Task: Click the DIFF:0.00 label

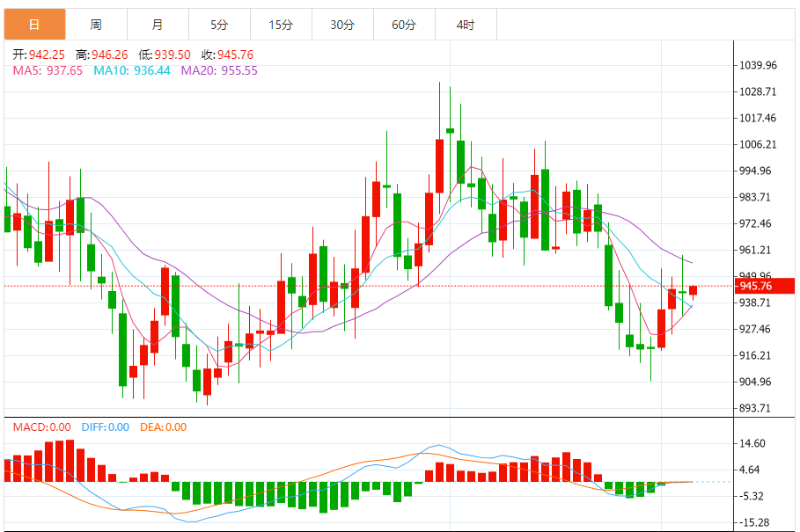Action: [x=106, y=427]
